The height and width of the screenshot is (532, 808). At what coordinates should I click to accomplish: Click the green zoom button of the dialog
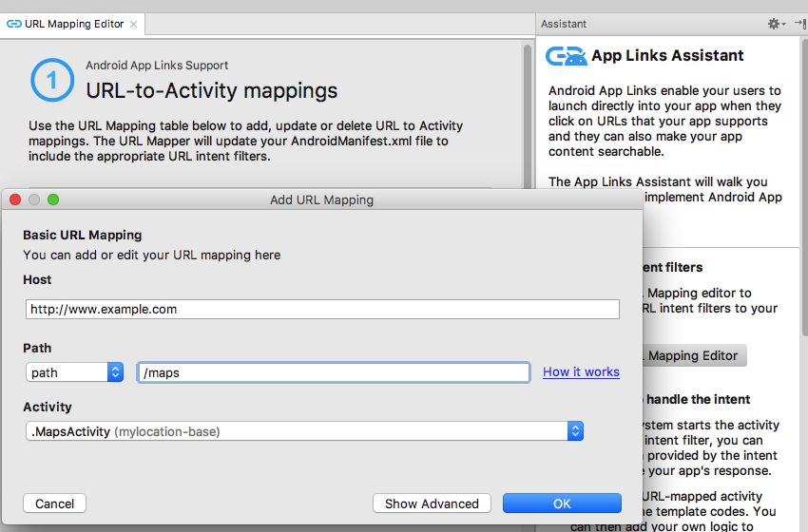click(53, 199)
